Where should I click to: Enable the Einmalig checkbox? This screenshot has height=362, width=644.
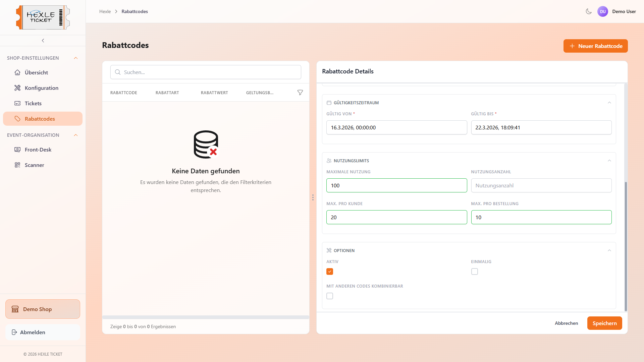point(474,271)
